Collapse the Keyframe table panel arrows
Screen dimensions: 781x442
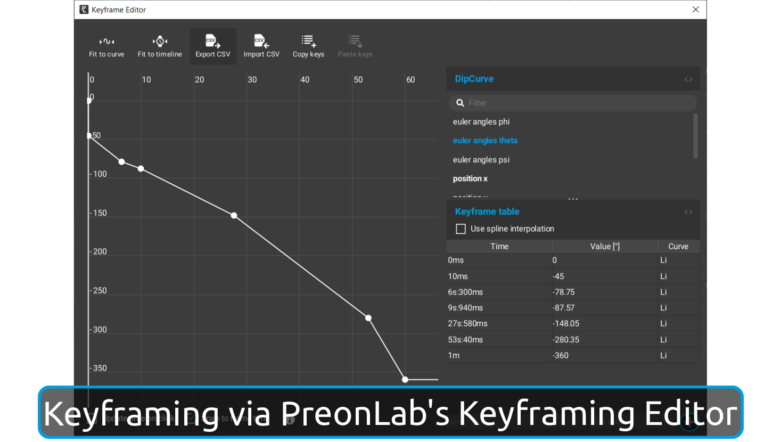point(688,212)
